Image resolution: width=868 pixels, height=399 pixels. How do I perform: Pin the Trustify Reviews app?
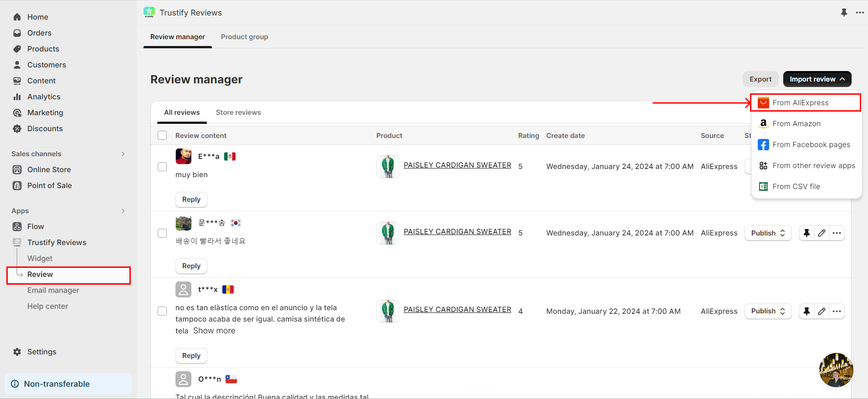click(844, 13)
